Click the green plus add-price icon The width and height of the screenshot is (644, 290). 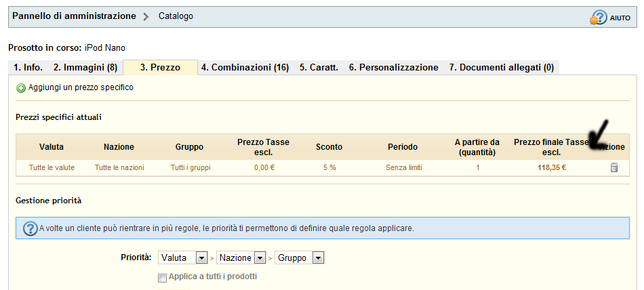click(x=21, y=88)
